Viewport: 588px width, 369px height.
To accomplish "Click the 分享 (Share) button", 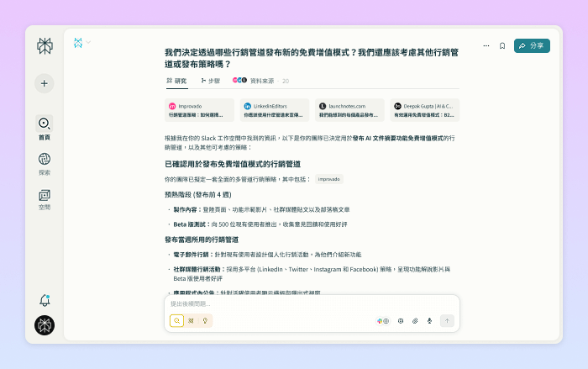I will coord(532,45).
